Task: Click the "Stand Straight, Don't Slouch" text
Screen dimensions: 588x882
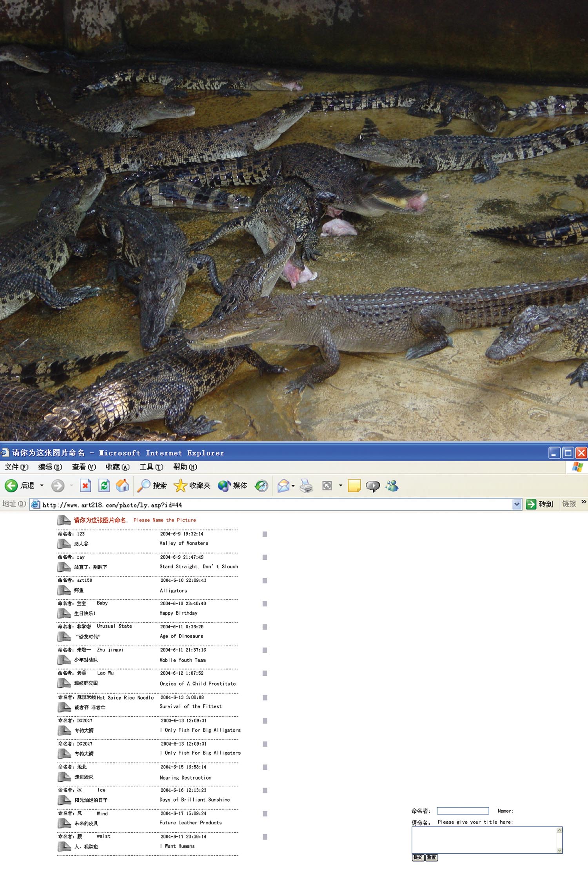Action: 199,566
